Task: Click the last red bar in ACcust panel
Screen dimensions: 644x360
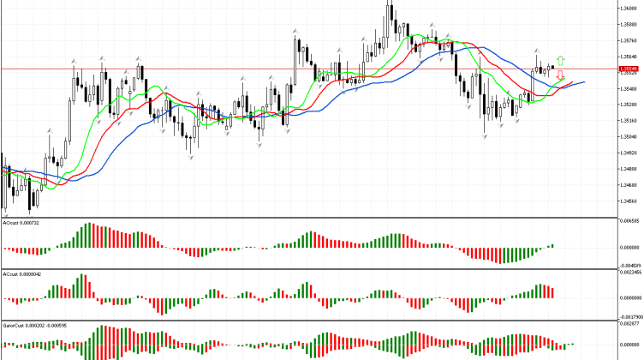Action: 552,292
